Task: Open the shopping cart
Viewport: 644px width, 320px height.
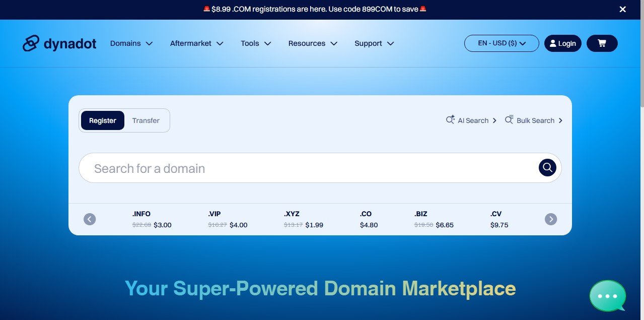Action: [x=602, y=43]
